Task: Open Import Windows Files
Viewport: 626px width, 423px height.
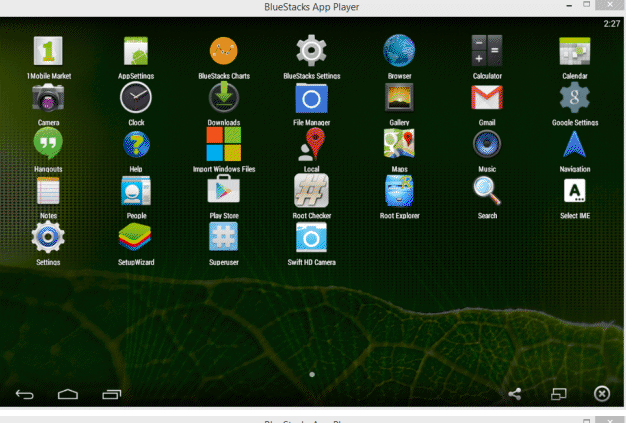Action: [224, 144]
